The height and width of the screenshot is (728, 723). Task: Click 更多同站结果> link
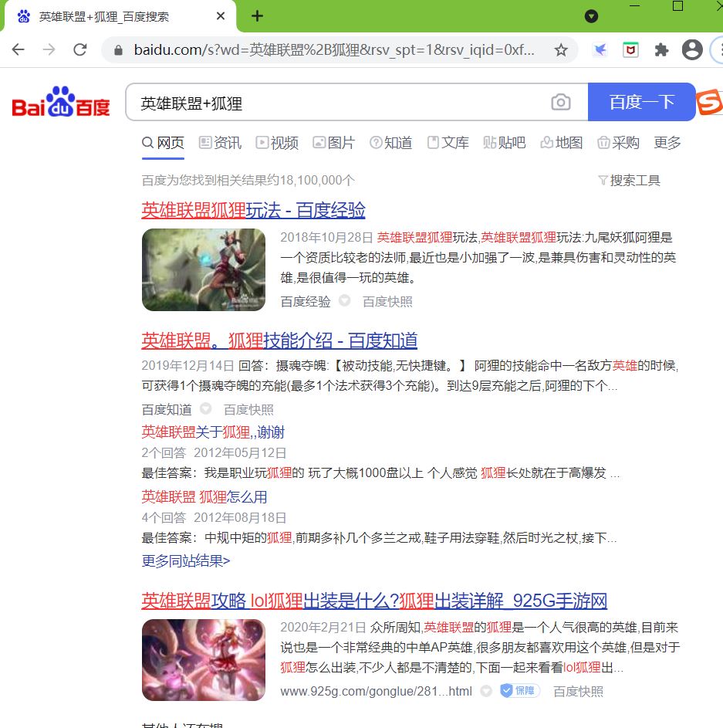click(186, 561)
